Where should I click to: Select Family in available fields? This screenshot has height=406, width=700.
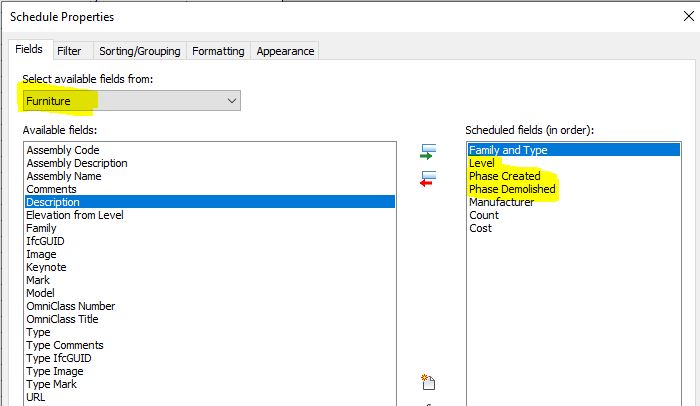point(210,228)
